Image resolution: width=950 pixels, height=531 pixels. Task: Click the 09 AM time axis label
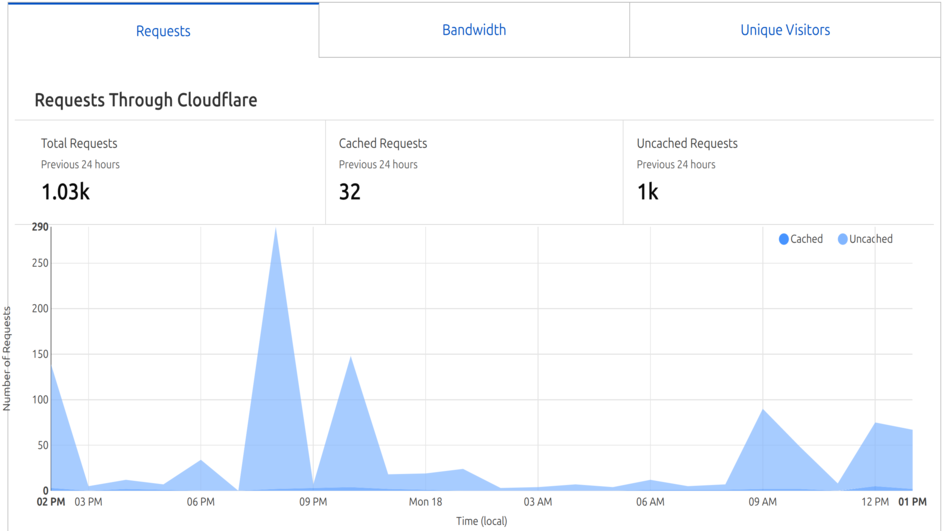coord(762,502)
